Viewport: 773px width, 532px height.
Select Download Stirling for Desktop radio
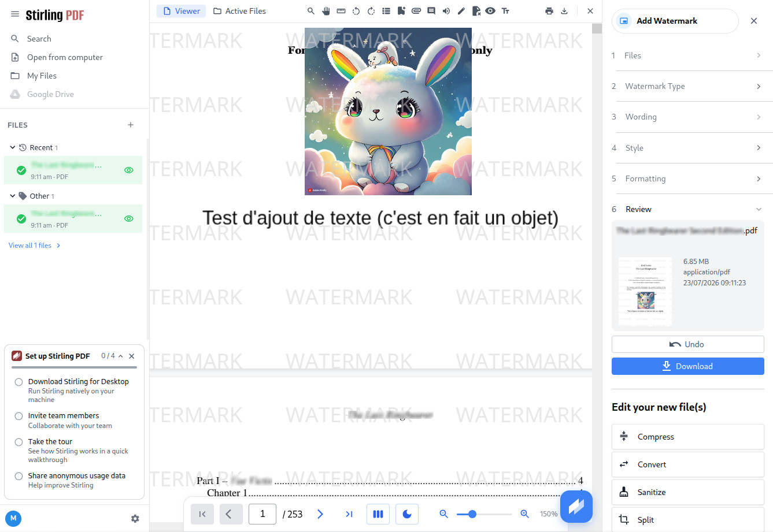[x=19, y=382]
